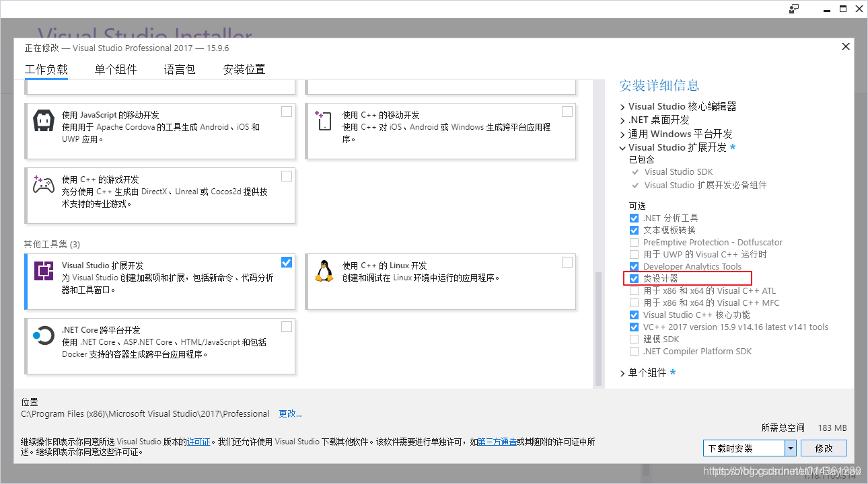Click the .NET Core cross-platform icon
Viewport: 868px width, 484px height.
(x=44, y=336)
